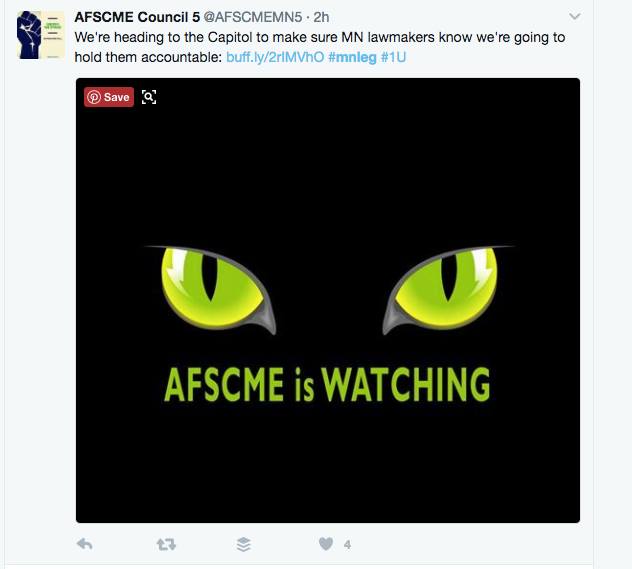Click the visual search magnifier icon
Viewport: 632px width, 569px height.
(149, 97)
